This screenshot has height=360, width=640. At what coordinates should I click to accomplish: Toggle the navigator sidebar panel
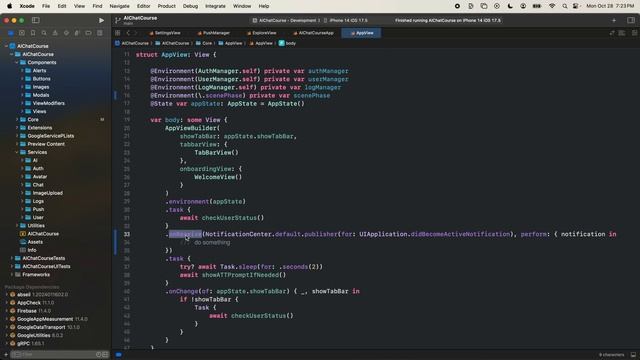pos(36,20)
